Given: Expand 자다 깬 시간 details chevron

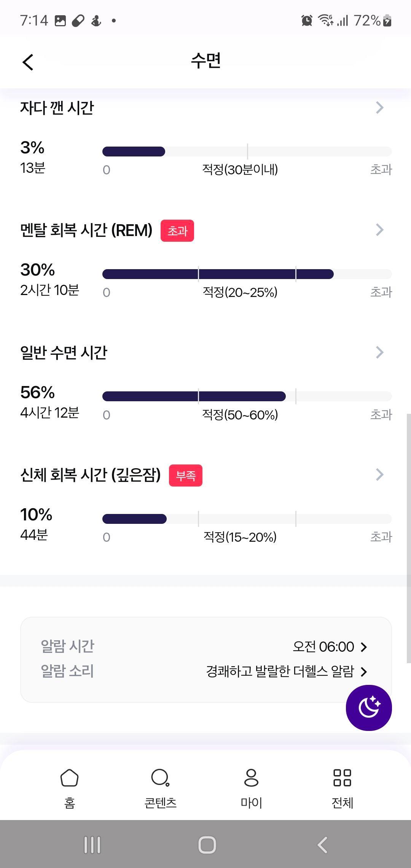Looking at the screenshot, I should point(379,108).
